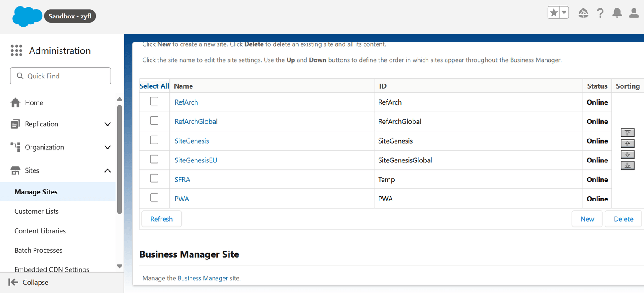
Task: Click the New site button
Action: point(587,219)
